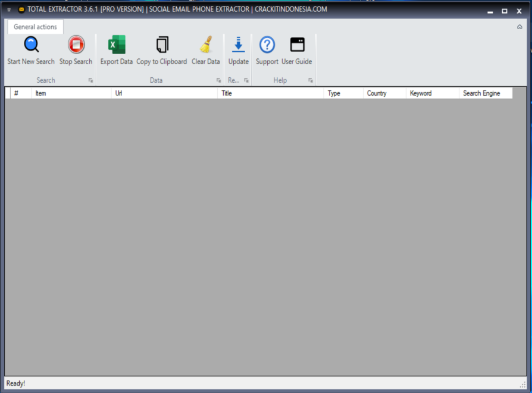Sort by the Search Engine column header
The height and width of the screenshot is (393, 532).
click(x=486, y=93)
